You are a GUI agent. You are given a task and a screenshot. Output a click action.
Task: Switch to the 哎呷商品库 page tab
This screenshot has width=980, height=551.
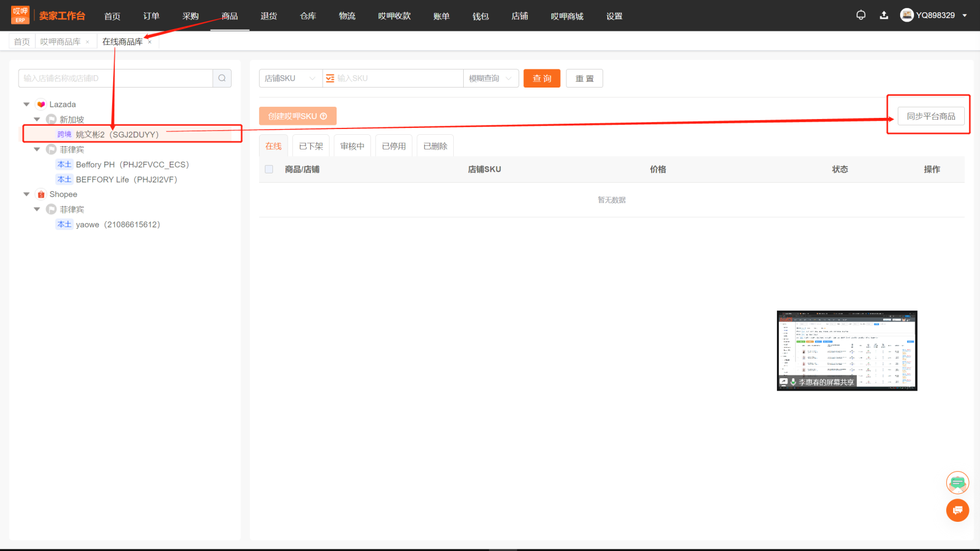(61, 42)
